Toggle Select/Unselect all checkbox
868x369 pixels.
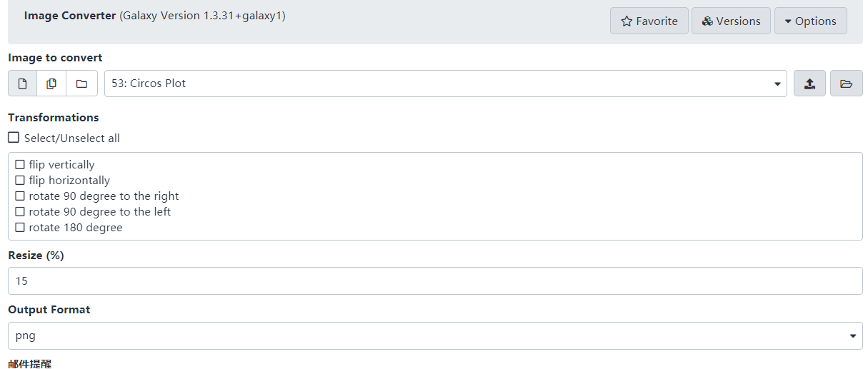click(14, 138)
